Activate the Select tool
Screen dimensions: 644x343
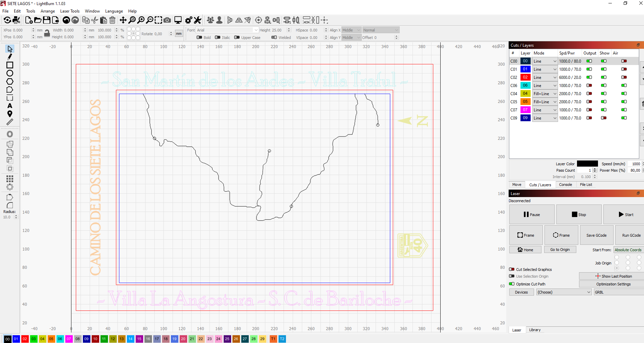(9, 48)
